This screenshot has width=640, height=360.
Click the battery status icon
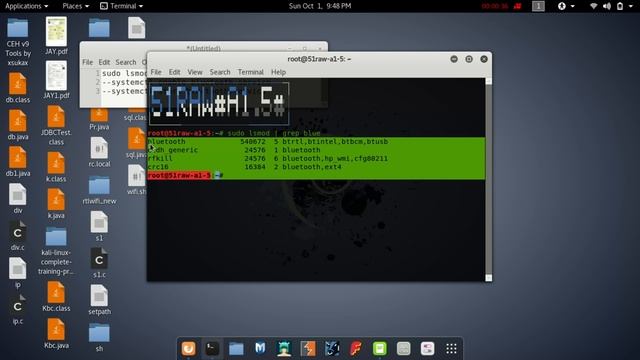[620, 6]
